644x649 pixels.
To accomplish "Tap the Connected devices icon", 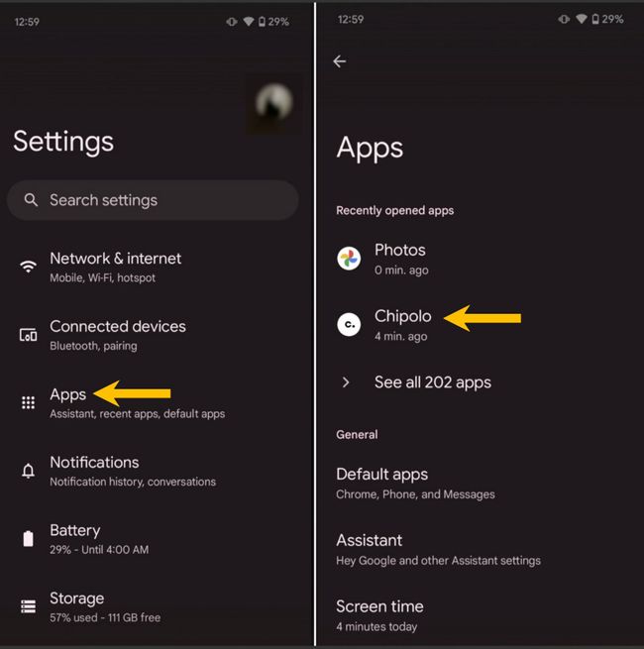I will point(28,335).
